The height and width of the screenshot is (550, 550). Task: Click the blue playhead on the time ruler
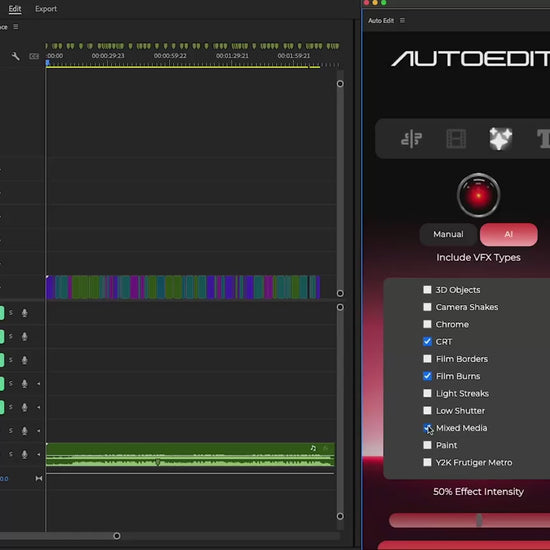click(x=47, y=63)
